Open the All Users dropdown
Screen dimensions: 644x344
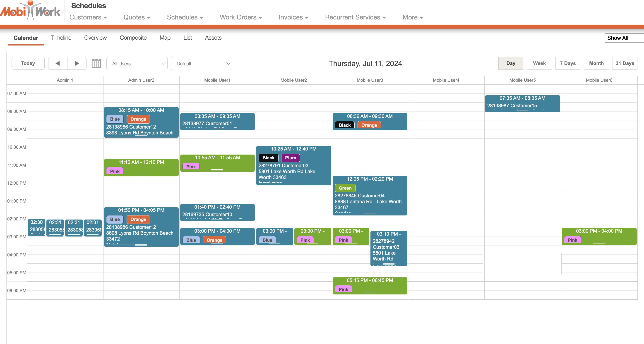(x=137, y=64)
